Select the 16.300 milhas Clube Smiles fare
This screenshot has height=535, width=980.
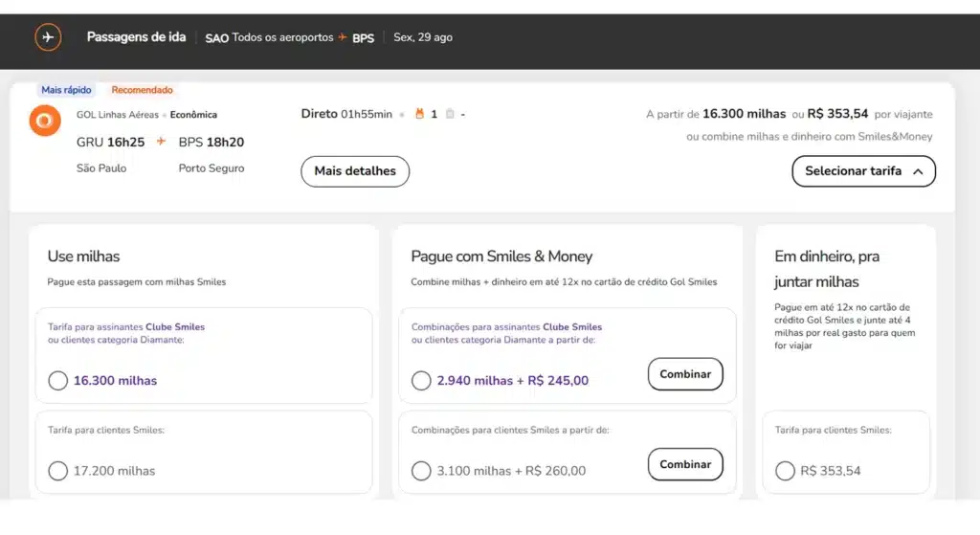(x=58, y=381)
